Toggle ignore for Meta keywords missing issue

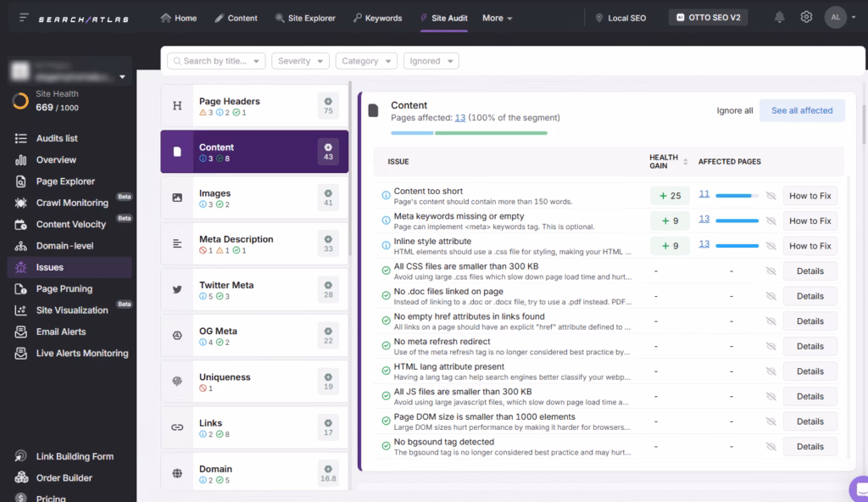coord(770,220)
